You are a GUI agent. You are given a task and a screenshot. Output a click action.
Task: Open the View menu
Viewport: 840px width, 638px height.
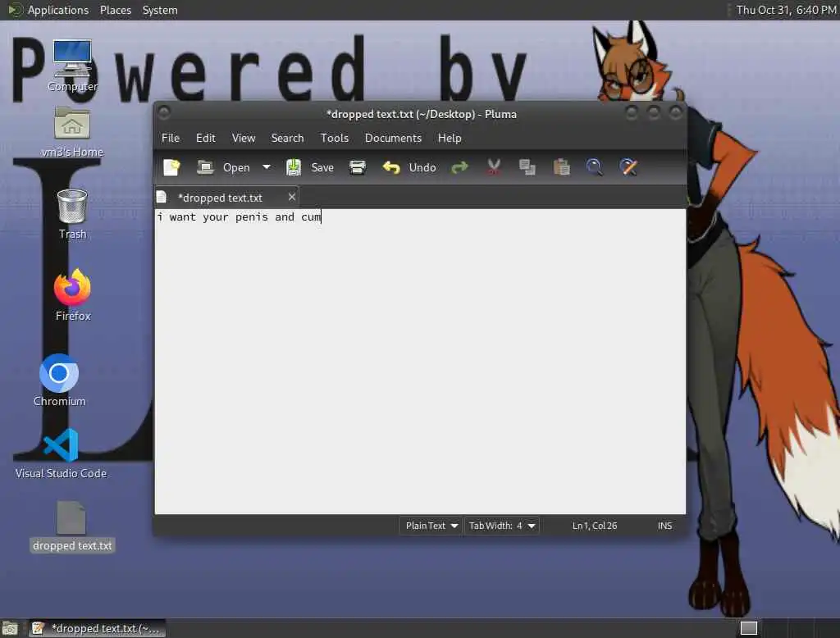pyautogui.click(x=243, y=139)
